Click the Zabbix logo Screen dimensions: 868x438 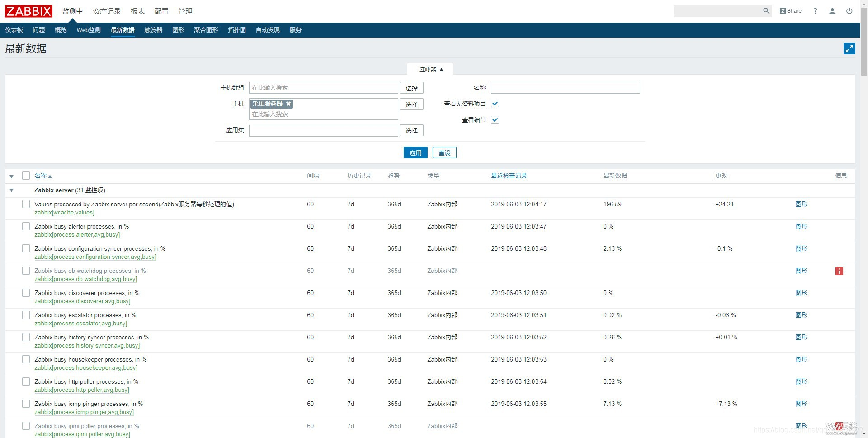pyautogui.click(x=28, y=11)
